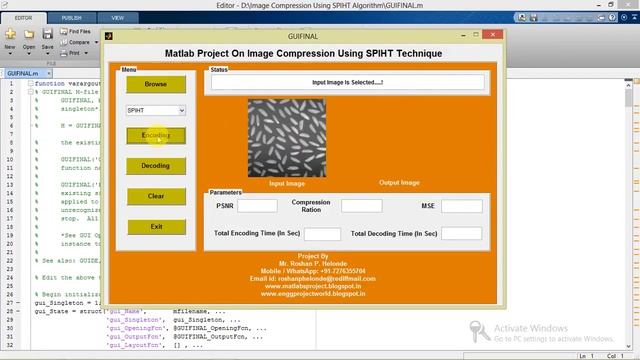Switch to the PUBLISH ribbon tab
The height and width of the screenshot is (360, 640).
[72, 18]
